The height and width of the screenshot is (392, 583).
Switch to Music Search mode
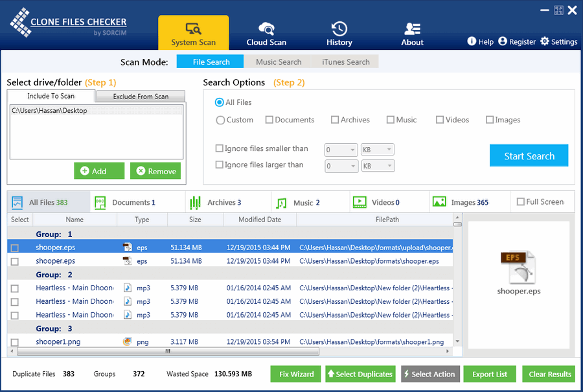tap(277, 62)
